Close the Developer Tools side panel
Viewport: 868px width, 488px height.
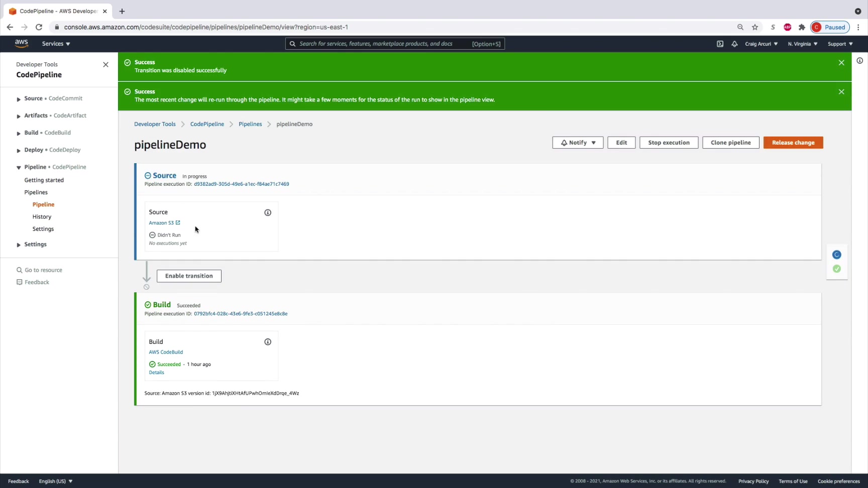(105, 65)
